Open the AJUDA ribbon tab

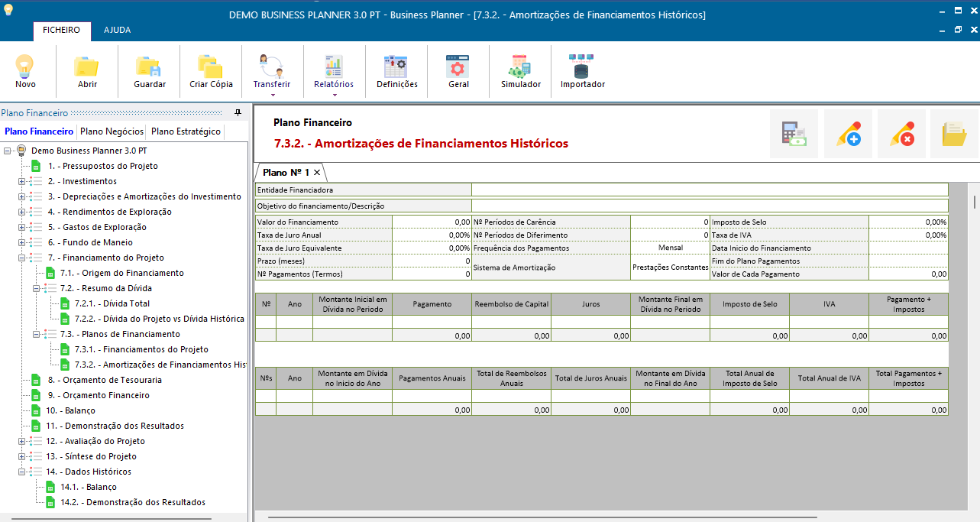pos(117,31)
